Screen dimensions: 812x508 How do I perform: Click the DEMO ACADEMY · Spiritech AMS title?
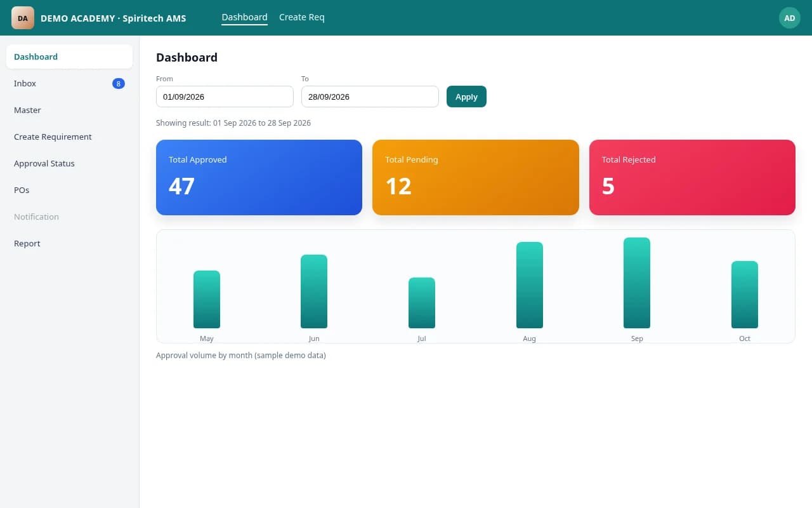tap(114, 18)
